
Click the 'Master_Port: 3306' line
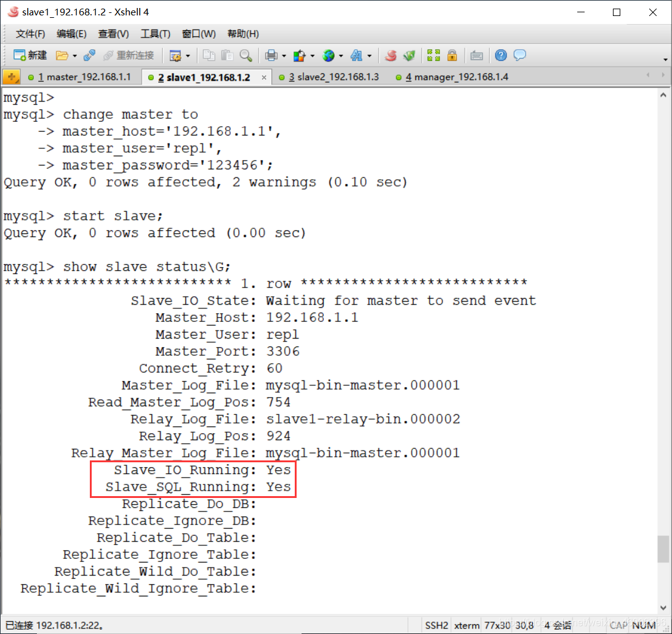click(x=227, y=351)
